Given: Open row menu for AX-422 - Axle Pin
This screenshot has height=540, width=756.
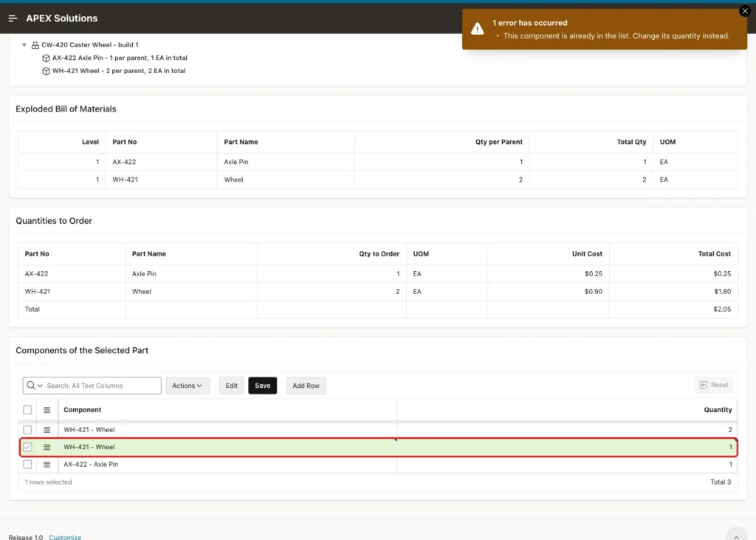Looking at the screenshot, I should pos(47,464).
